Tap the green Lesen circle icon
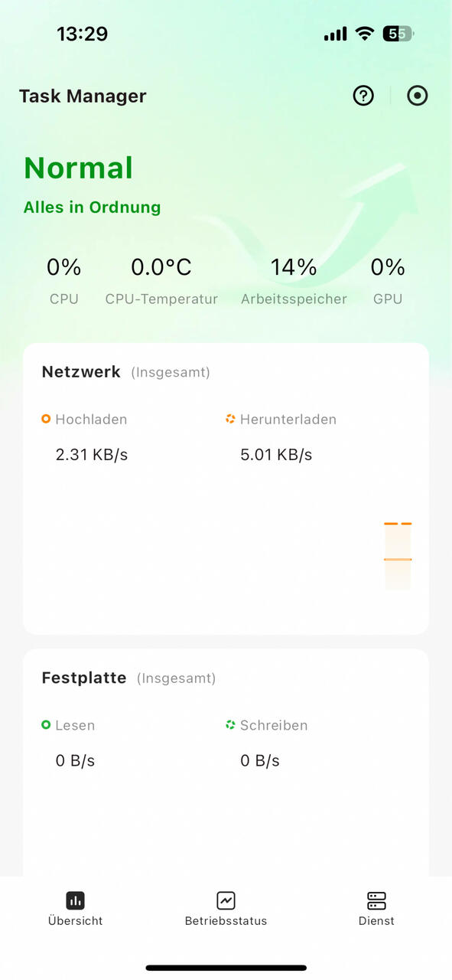Viewport: 452px width, 980px height. 46,724
